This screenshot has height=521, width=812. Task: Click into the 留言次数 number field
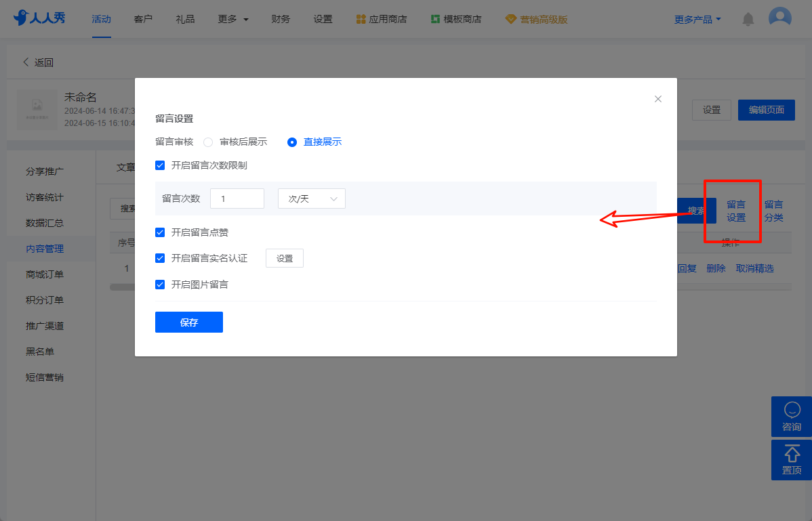(237, 199)
